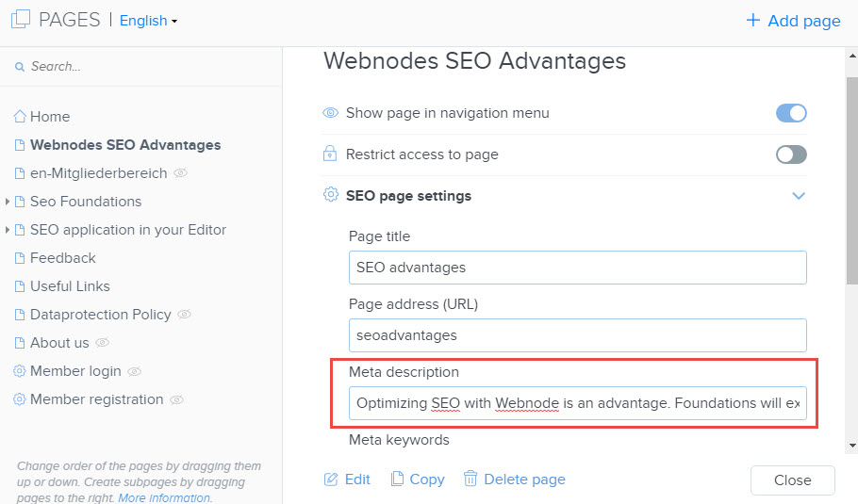Select Feedback page in list
This screenshot has height=504, width=858.
point(63,258)
